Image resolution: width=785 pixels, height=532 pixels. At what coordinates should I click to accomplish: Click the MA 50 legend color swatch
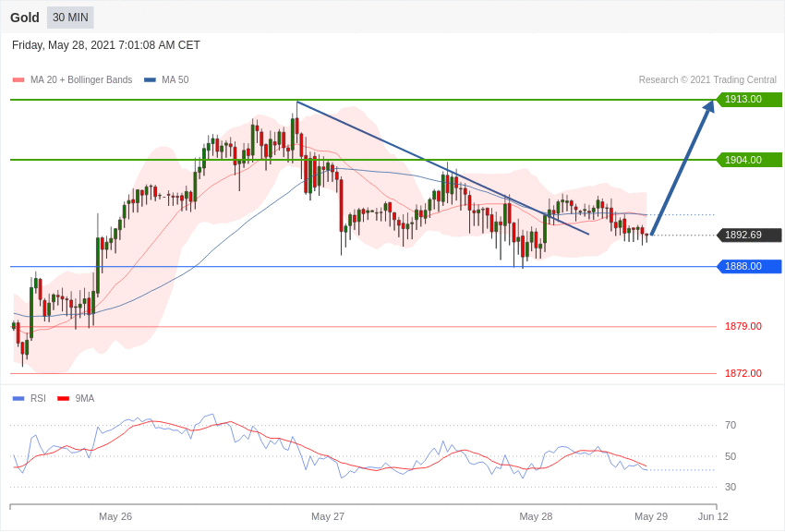150,79
